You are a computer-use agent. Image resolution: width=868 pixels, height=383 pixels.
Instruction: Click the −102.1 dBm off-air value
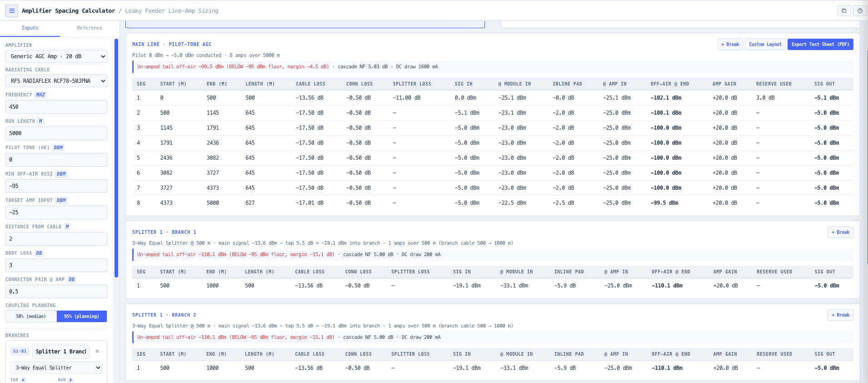(666, 98)
